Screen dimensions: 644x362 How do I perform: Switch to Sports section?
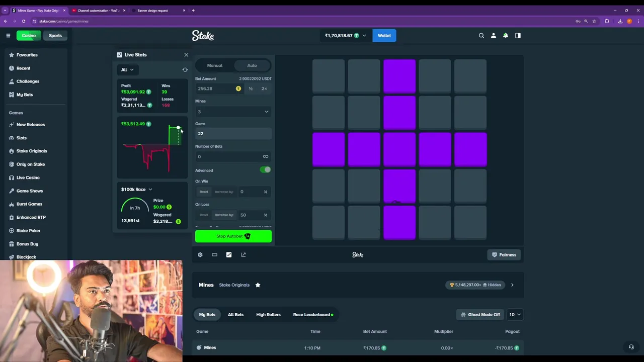(x=55, y=36)
